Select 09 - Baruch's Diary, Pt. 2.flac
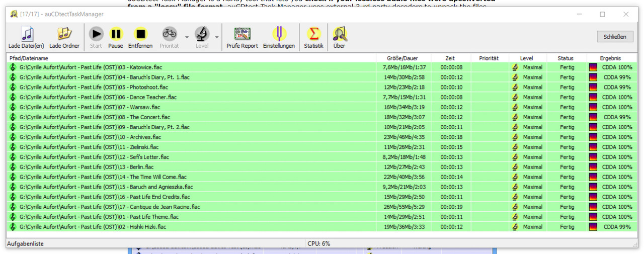The width and height of the screenshot is (644, 254). (x=322, y=127)
